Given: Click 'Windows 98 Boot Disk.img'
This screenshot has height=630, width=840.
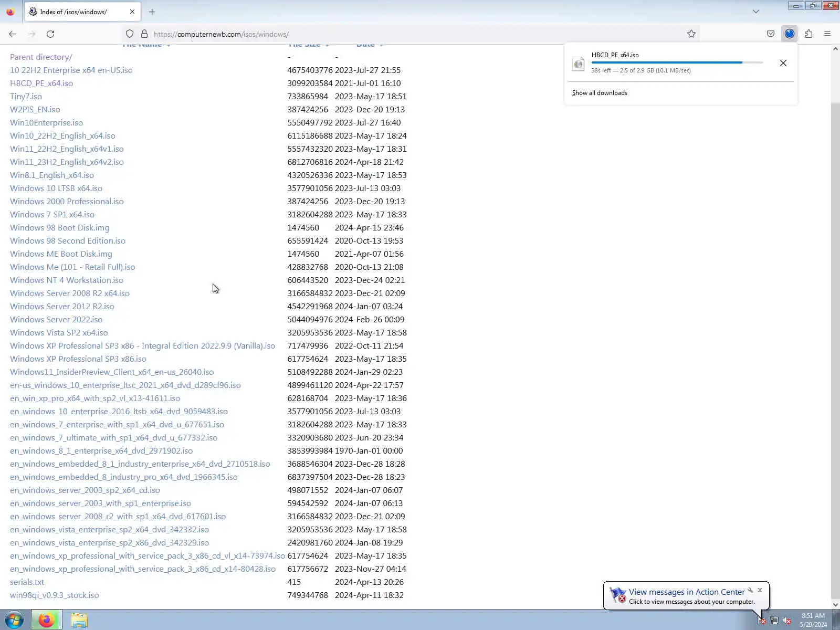Looking at the screenshot, I should [x=60, y=227].
